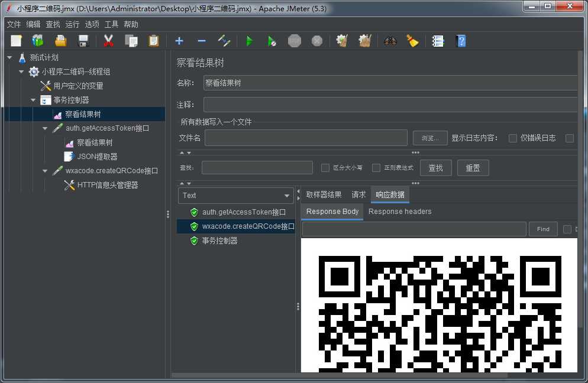Click the New test plan icon

[16, 40]
